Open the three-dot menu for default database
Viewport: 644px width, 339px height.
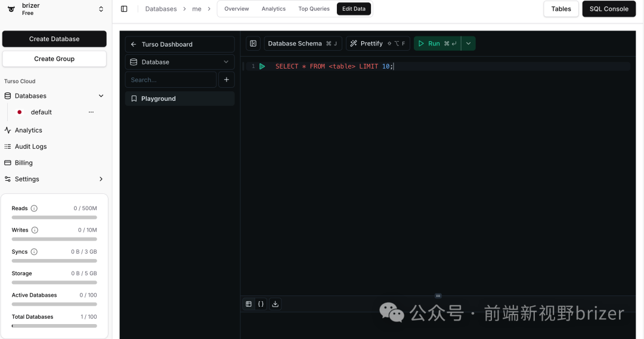(91, 112)
